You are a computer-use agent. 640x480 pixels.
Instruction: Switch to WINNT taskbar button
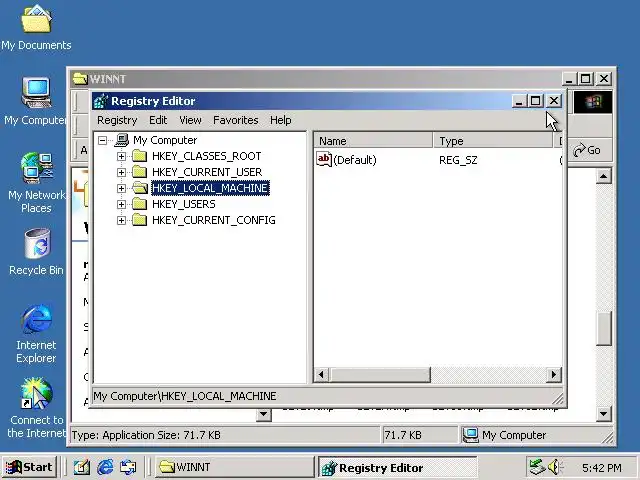(234, 467)
